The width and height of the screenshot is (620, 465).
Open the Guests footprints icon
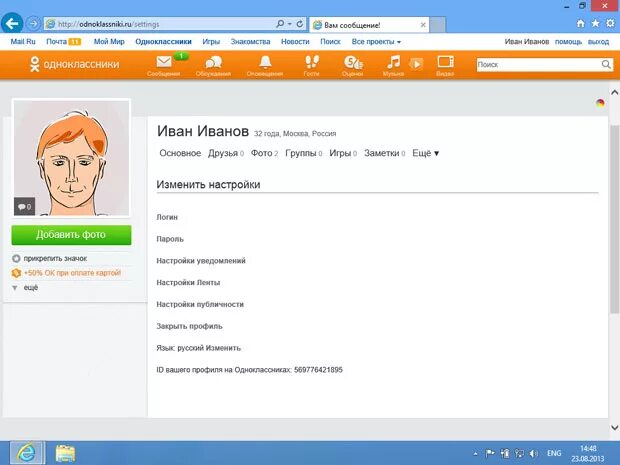[312, 62]
